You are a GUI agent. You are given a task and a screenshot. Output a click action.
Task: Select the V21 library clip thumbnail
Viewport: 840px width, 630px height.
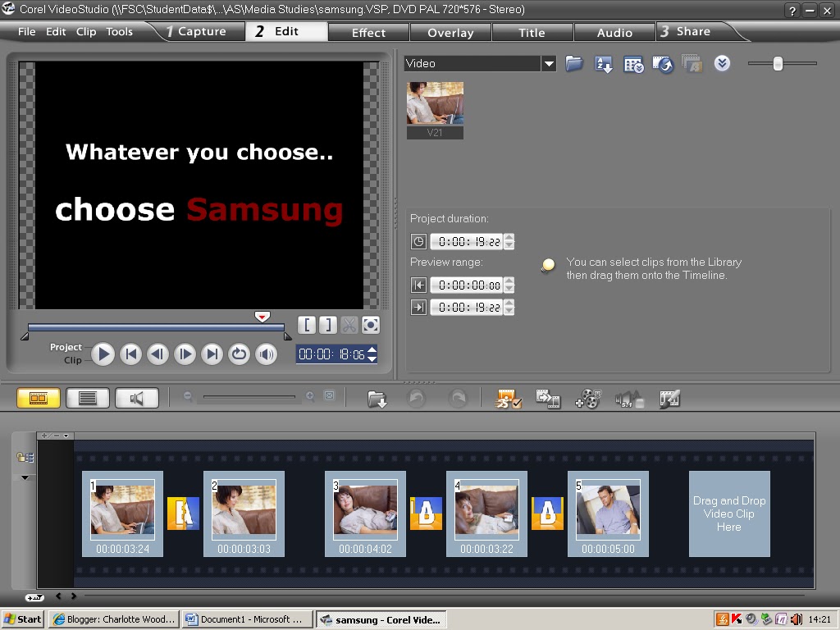pyautogui.click(x=435, y=110)
